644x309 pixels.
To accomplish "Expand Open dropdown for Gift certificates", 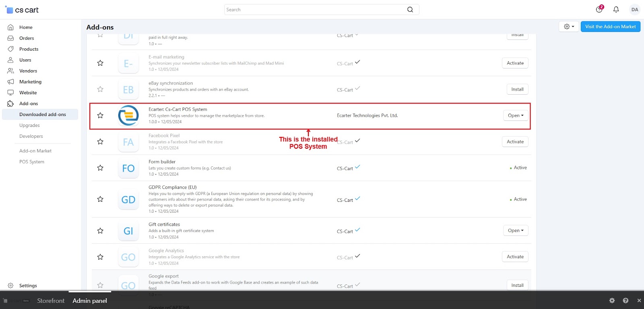I will tap(515, 230).
